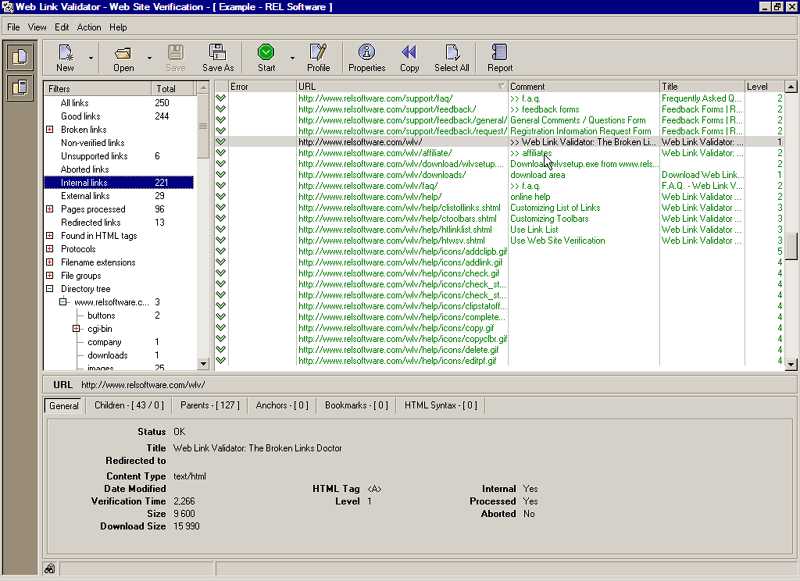
Task: Sort by the Level column header
Action: [x=763, y=86]
